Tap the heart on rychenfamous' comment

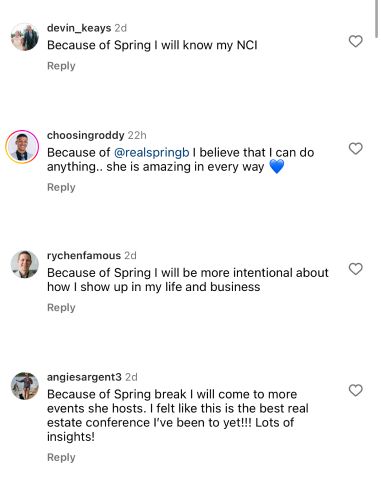(355, 269)
